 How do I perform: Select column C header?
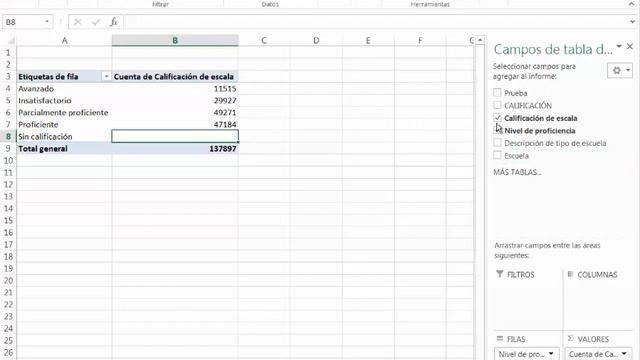tap(264, 40)
